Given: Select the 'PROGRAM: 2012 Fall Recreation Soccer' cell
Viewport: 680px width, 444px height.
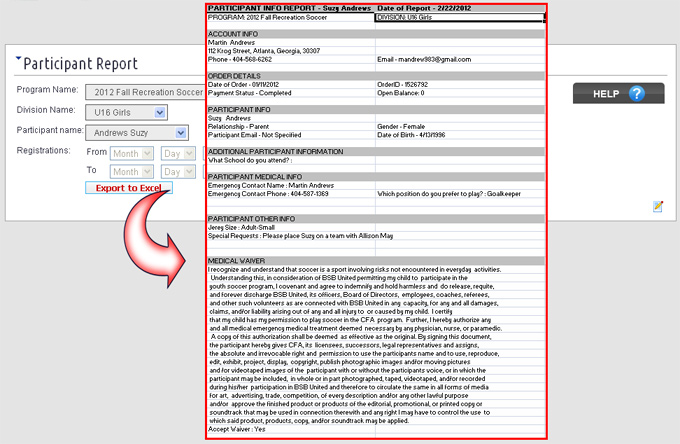Looking at the screenshot, I should pyautogui.click(x=291, y=17).
